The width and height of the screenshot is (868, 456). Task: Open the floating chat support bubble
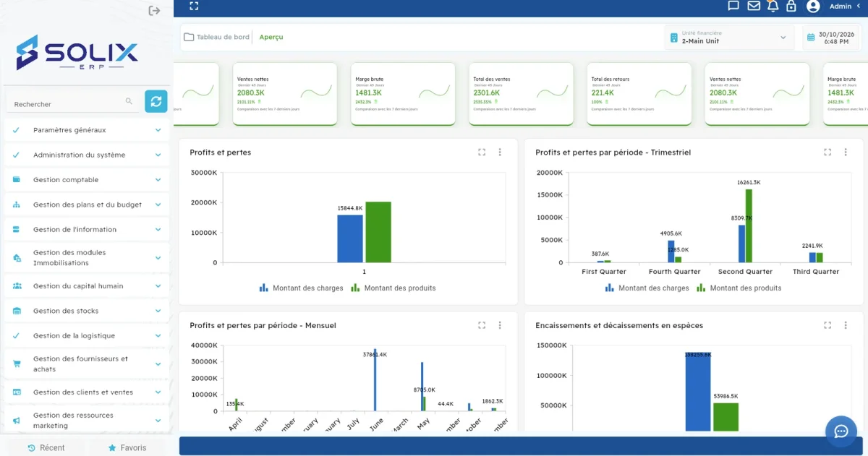click(x=841, y=431)
